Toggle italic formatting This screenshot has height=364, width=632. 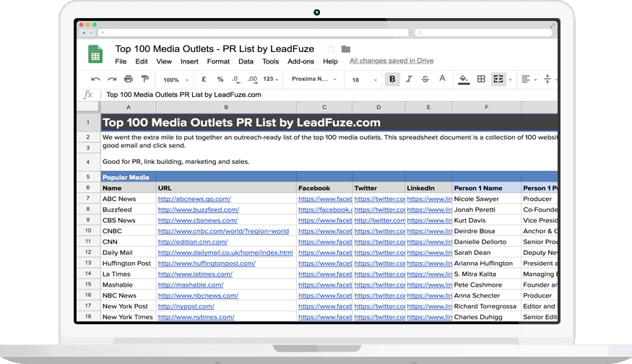409,79
